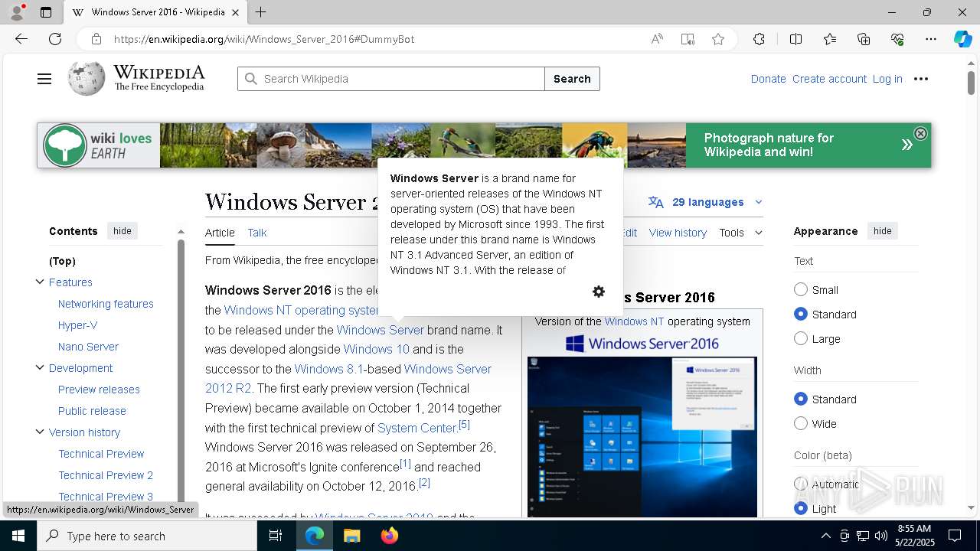Jump to Networking features in contents
The image size is (980, 551).
click(x=106, y=304)
